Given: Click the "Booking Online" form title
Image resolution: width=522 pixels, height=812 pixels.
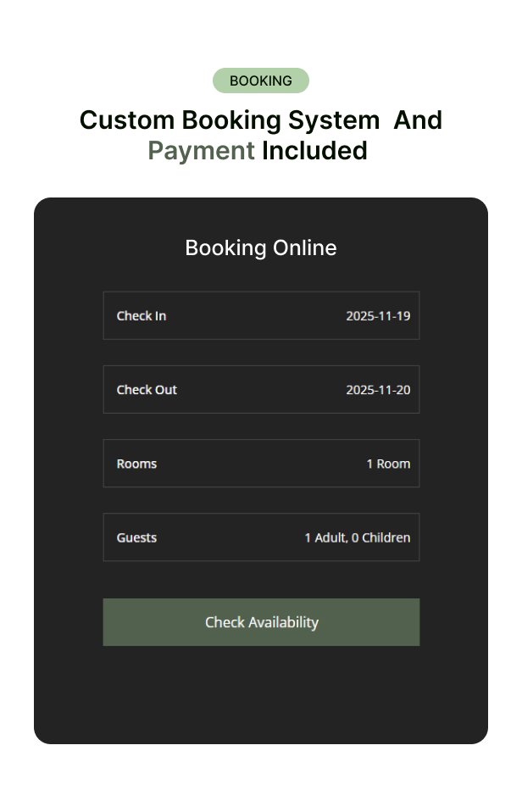Looking at the screenshot, I should (x=261, y=247).
